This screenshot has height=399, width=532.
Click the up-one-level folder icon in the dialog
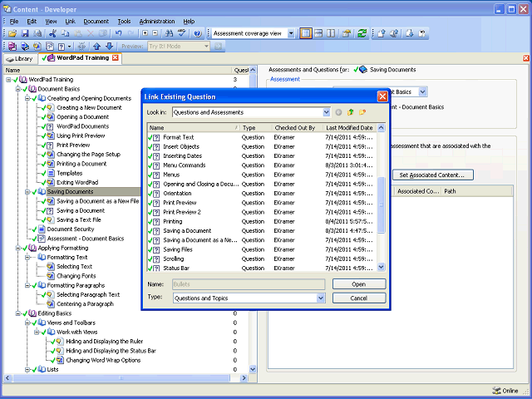click(351, 112)
